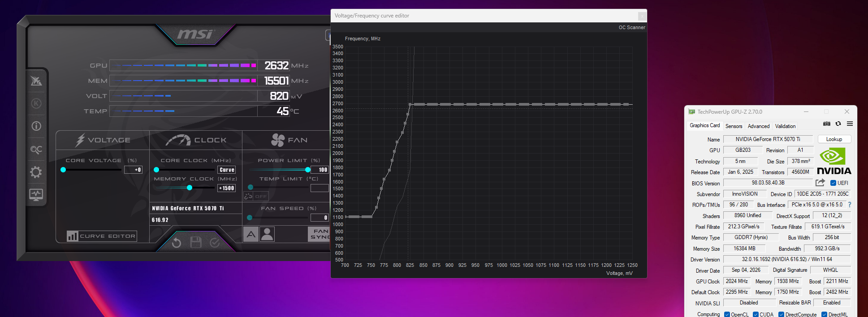The width and height of the screenshot is (868, 317).
Task: Click the driver version 616.92 in Afterburner
Action: [160, 220]
